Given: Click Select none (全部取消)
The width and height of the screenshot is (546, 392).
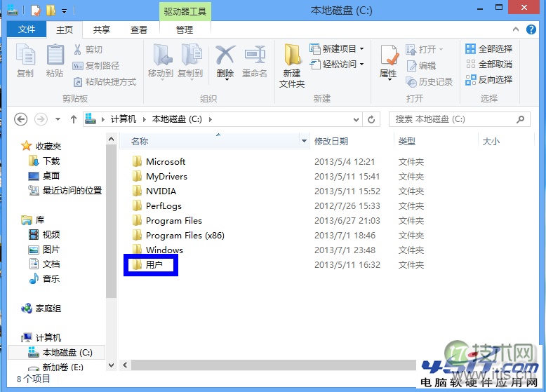Looking at the screenshot, I should [489, 64].
